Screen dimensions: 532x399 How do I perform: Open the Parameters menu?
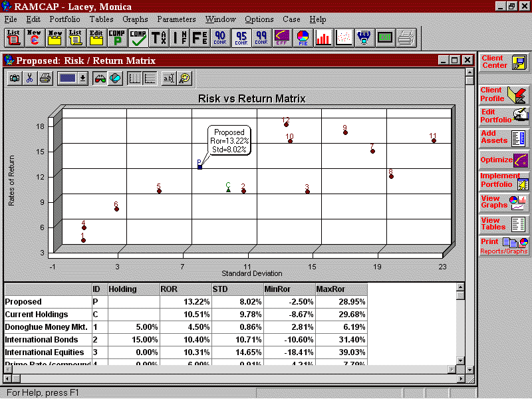(x=176, y=19)
